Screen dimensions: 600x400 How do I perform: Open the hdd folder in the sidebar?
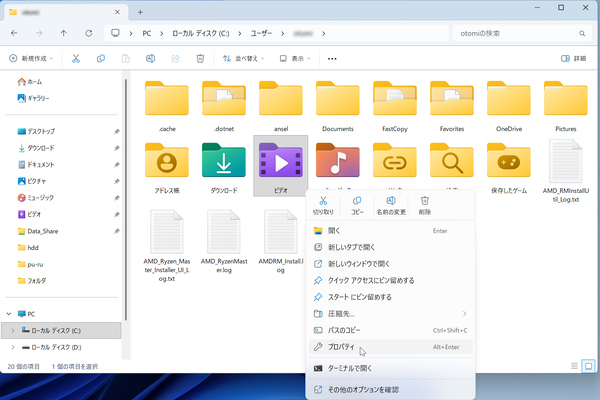click(28, 248)
